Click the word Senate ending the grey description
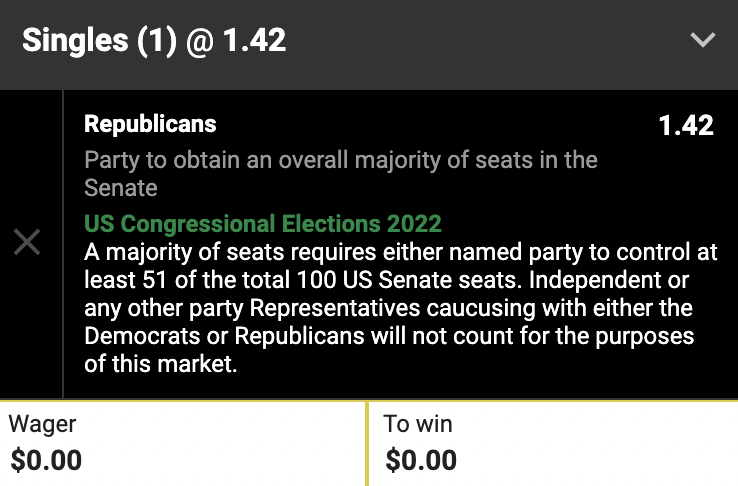 tap(121, 187)
